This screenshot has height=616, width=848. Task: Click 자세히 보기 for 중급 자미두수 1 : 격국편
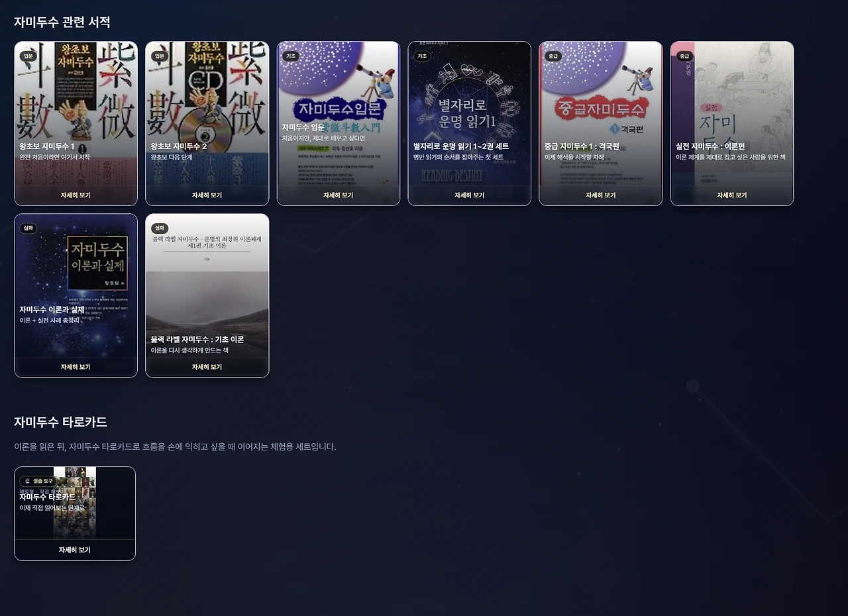(600, 195)
